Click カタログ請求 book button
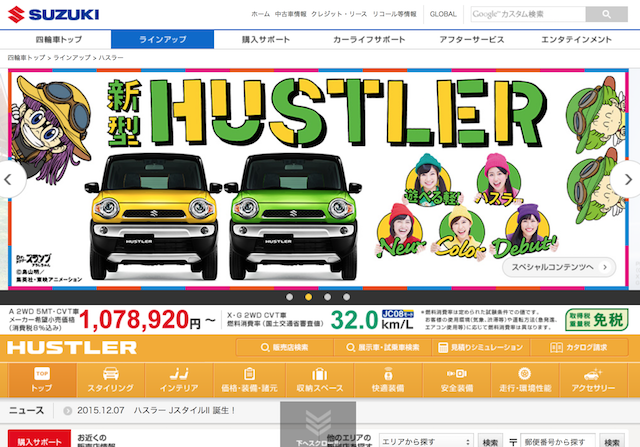Viewport: 640px width, 447px height. [579, 347]
